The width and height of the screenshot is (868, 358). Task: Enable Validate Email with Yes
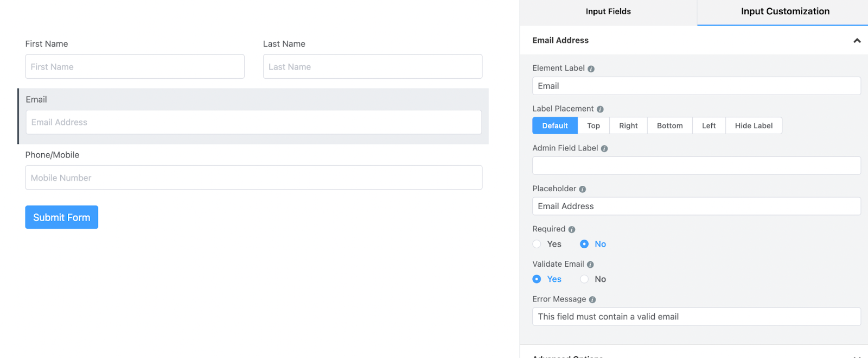pyautogui.click(x=537, y=279)
